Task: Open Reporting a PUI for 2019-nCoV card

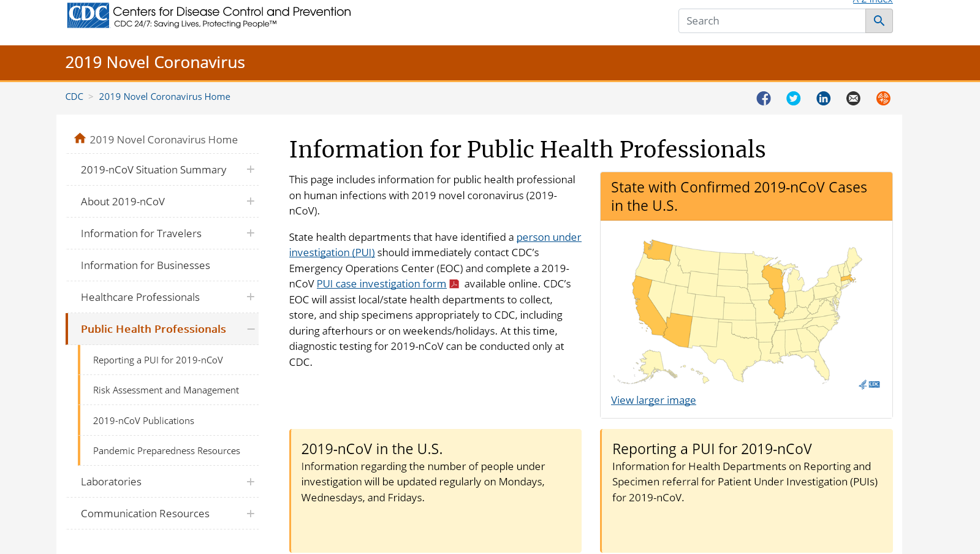Action: point(746,491)
